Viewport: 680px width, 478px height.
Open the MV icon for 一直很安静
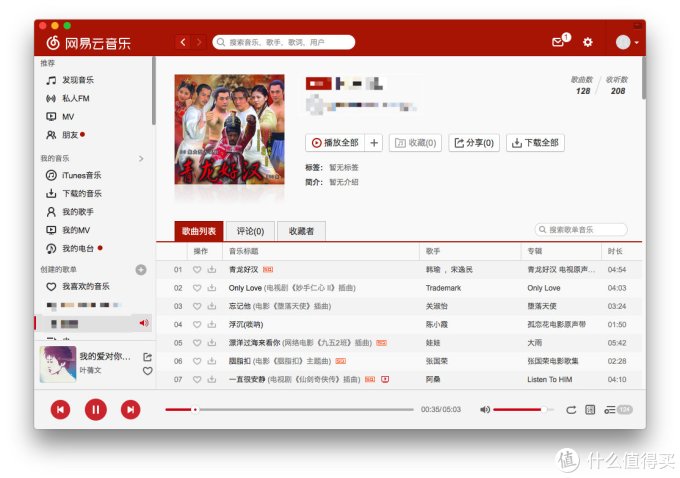385,379
